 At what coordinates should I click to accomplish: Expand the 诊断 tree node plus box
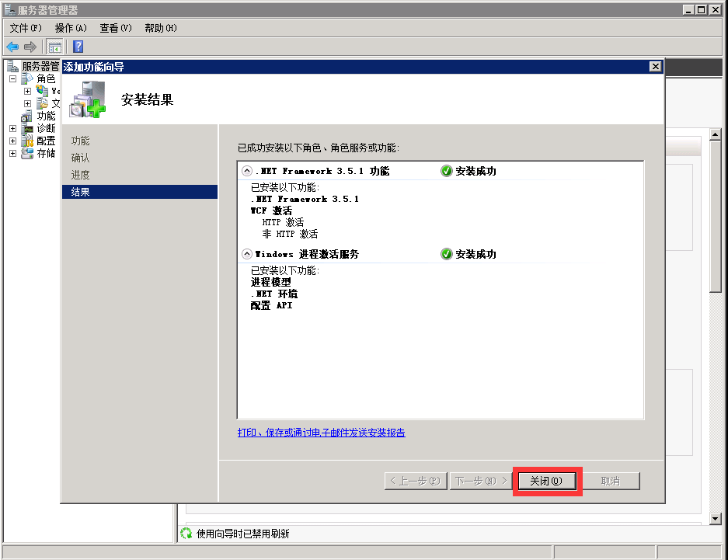(x=12, y=128)
